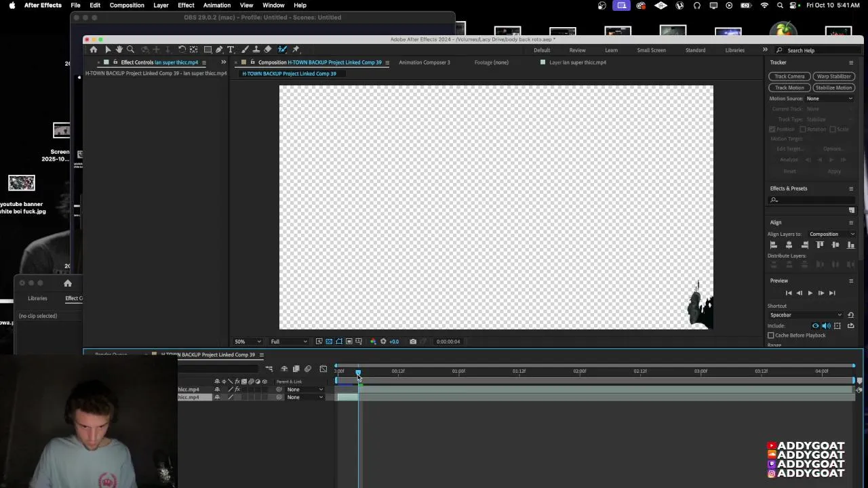Open the Tracker panel menu
The image size is (868, 488).
pos(851,62)
